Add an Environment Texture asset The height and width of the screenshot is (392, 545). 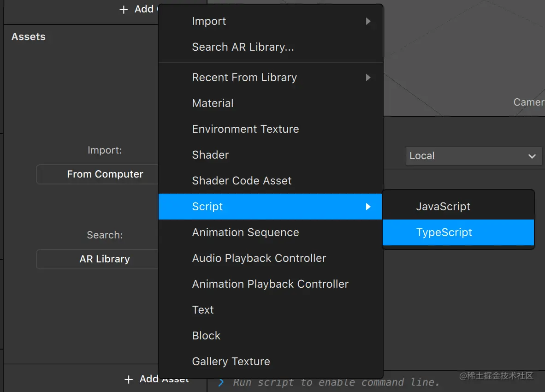[x=245, y=129]
